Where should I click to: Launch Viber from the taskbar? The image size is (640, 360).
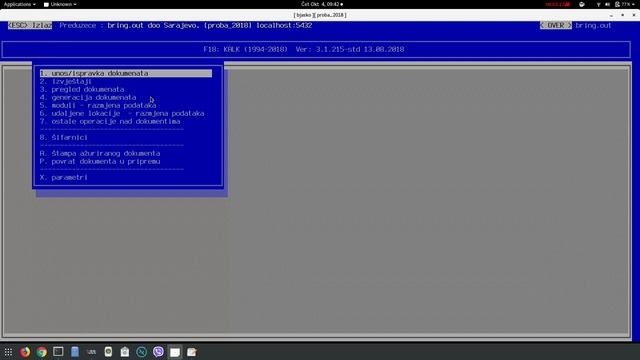[x=158, y=351]
